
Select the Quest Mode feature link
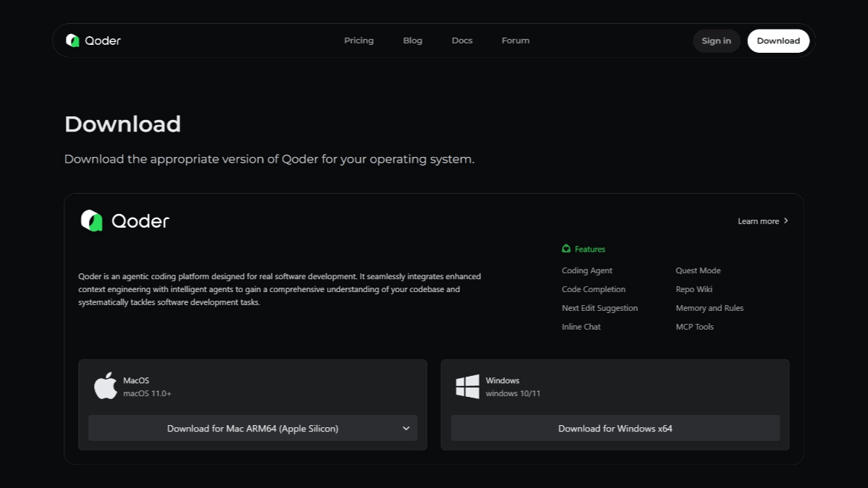click(698, 270)
